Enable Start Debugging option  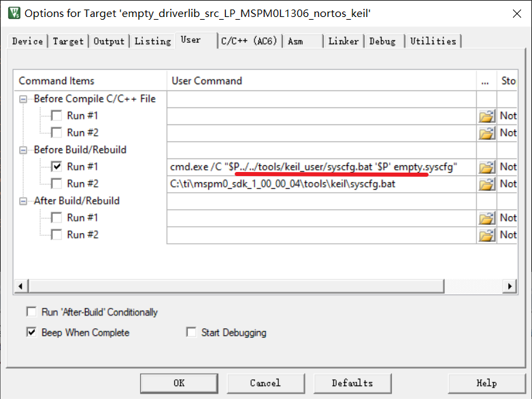[191, 332]
